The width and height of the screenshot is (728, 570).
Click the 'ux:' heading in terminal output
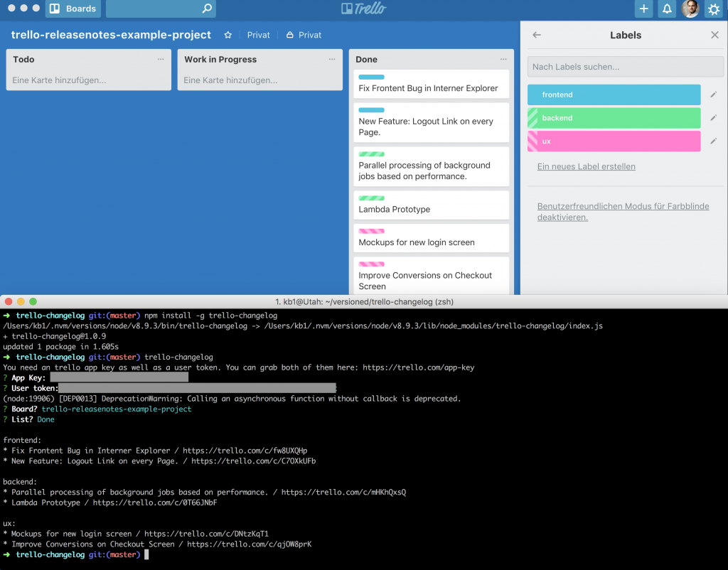9,523
